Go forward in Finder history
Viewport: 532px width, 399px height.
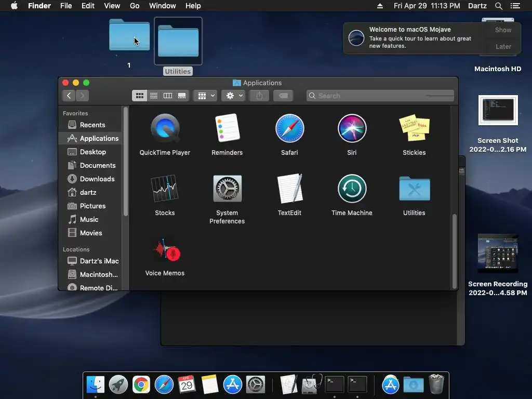pyautogui.click(x=82, y=96)
